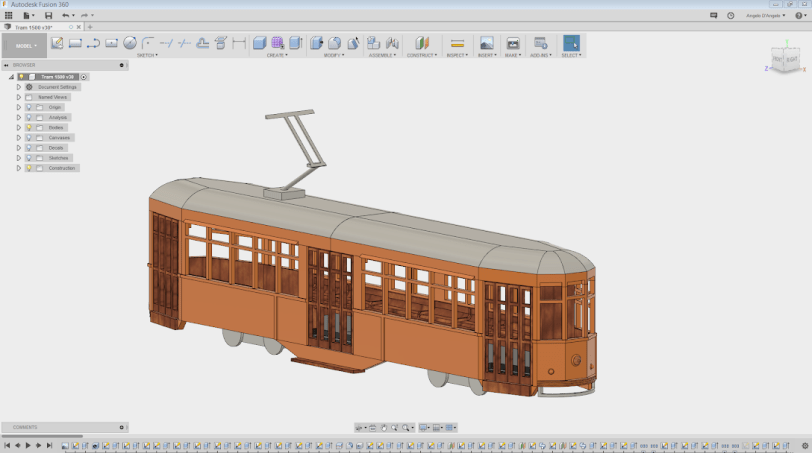Choose the Center Diameter Circle tool

click(130, 43)
